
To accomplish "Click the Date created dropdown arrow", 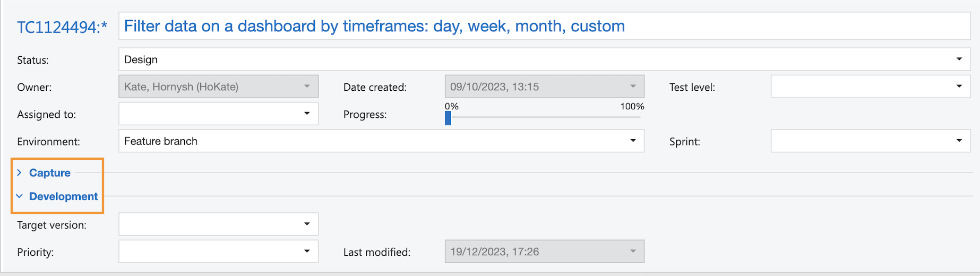I will (633, 87).
